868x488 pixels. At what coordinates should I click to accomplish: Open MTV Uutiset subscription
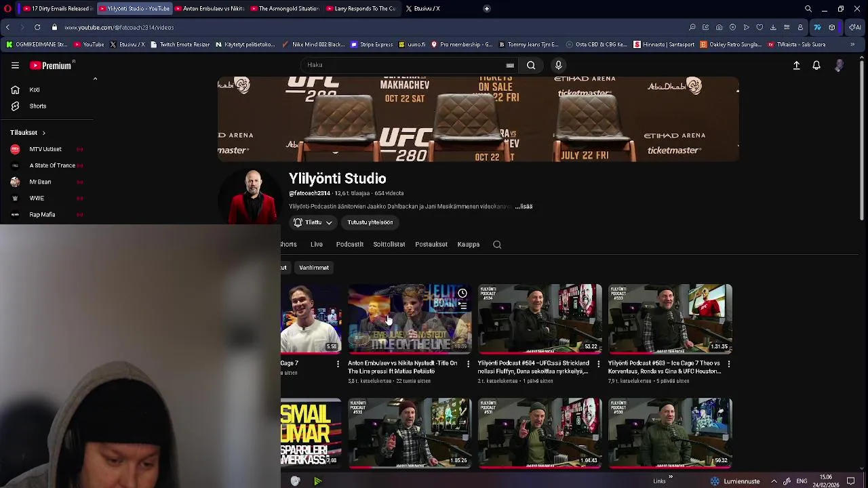[45, 149]
